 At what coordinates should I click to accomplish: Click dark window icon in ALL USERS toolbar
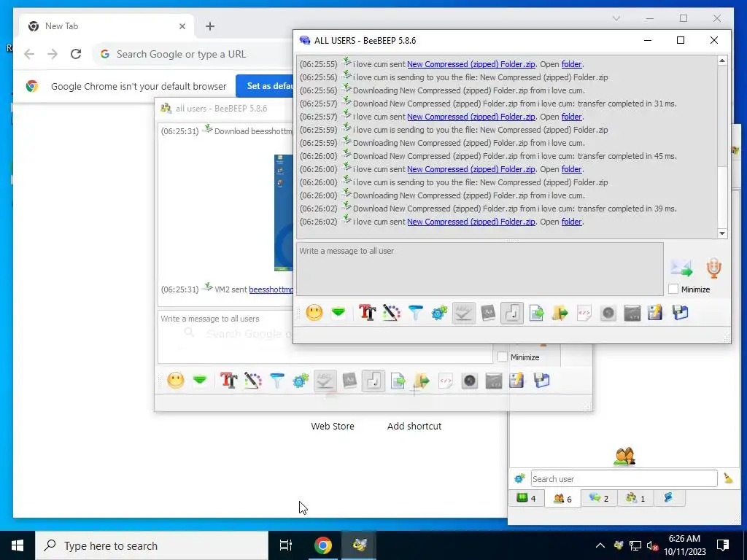pos(632,313)
